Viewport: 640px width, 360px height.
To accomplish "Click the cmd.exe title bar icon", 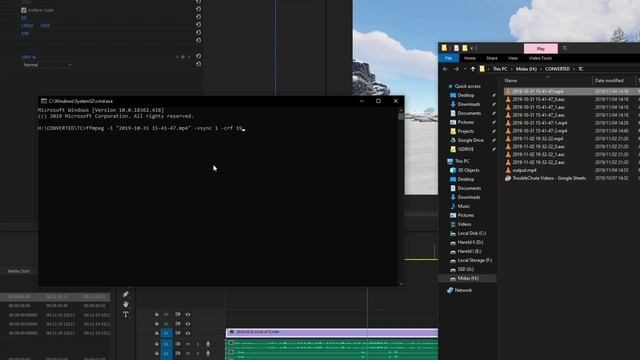I will click(43, 101).
